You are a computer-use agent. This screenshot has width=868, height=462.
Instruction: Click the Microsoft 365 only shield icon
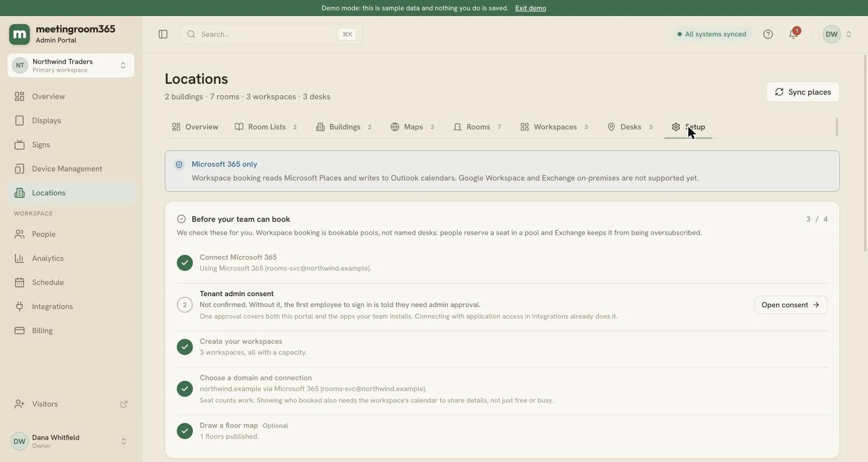point(179,165)
